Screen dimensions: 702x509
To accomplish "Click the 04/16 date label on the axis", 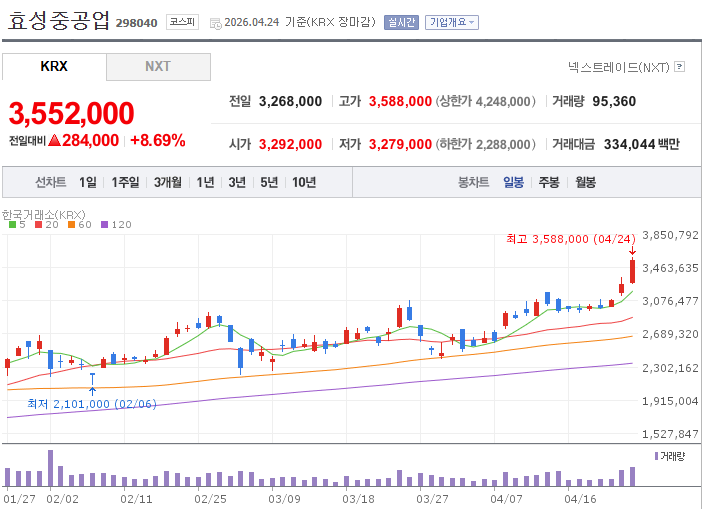I will tap(580, 499).
